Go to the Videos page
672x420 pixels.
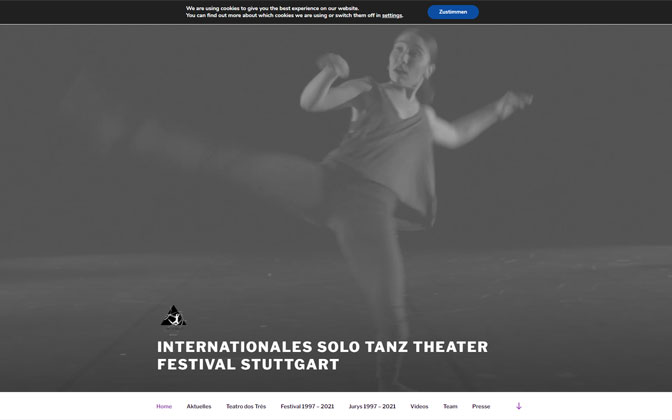click(x=419, y=406)
